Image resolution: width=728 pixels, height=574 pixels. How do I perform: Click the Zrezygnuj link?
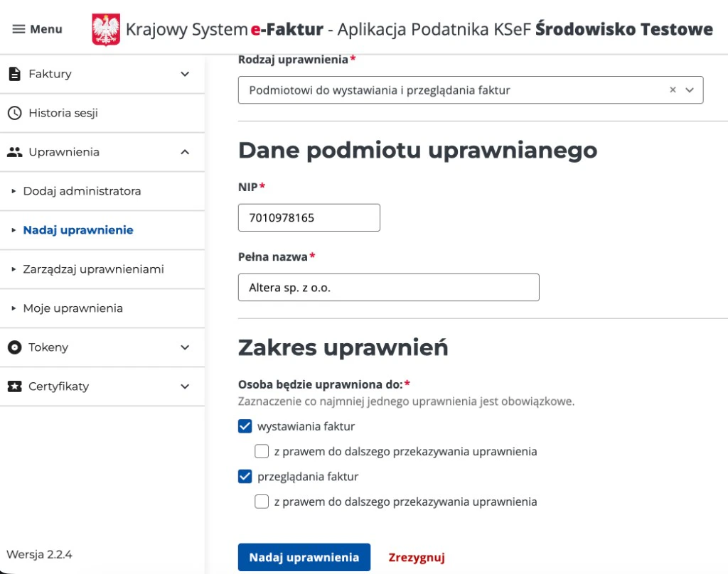click(417, 557)
